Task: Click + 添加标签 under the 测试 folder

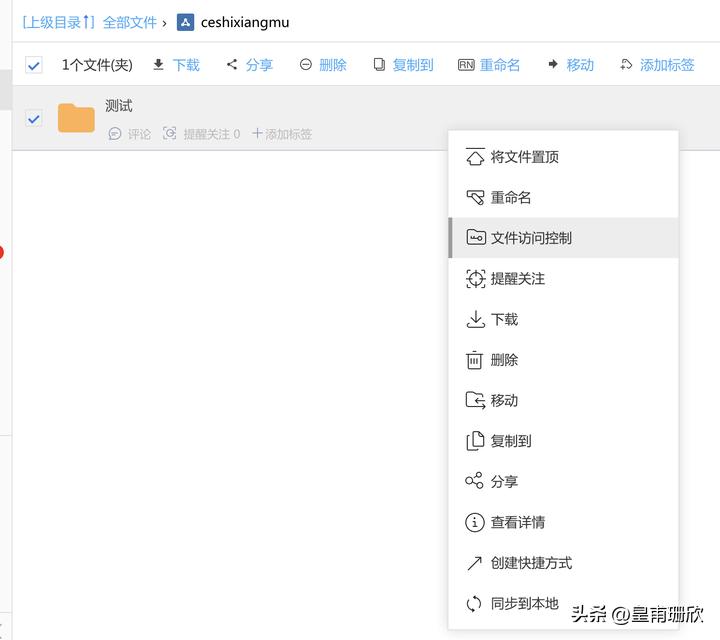Action: coord(282,134)
